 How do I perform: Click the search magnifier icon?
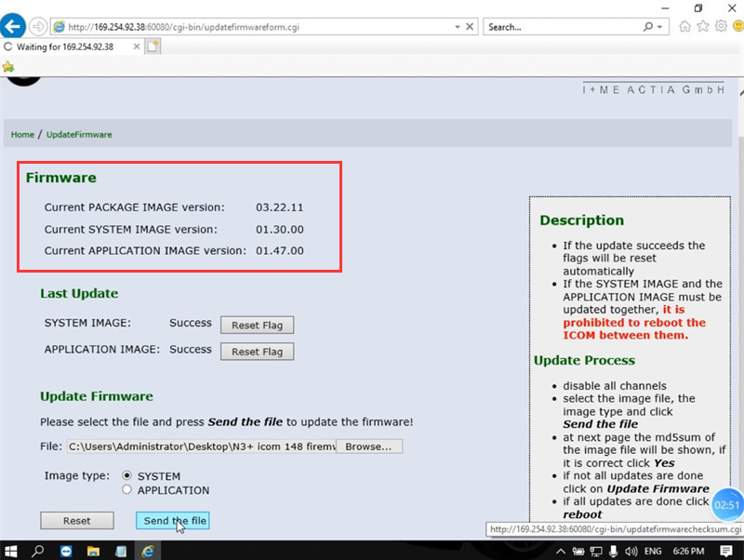click(x=647, y=27)
